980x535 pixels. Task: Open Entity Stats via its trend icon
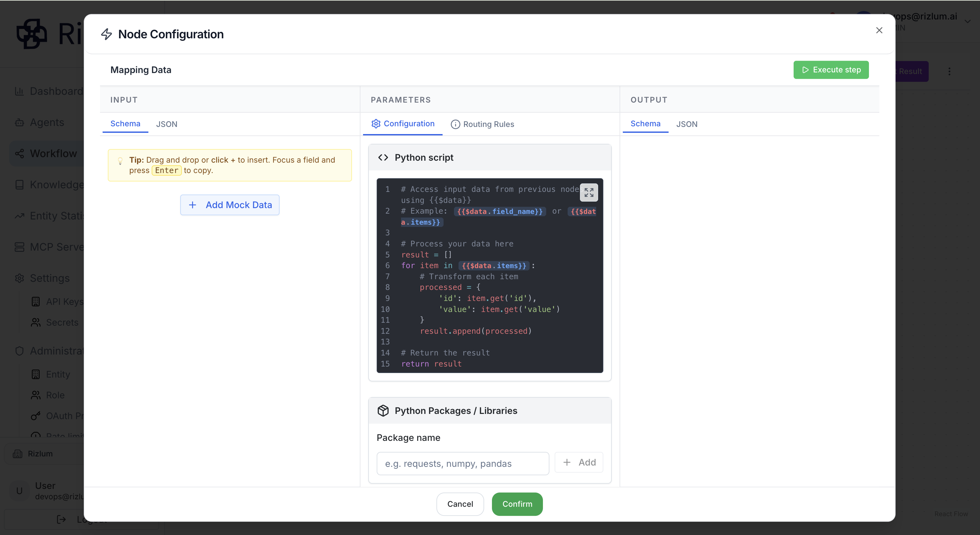click(x=19, y=216)
